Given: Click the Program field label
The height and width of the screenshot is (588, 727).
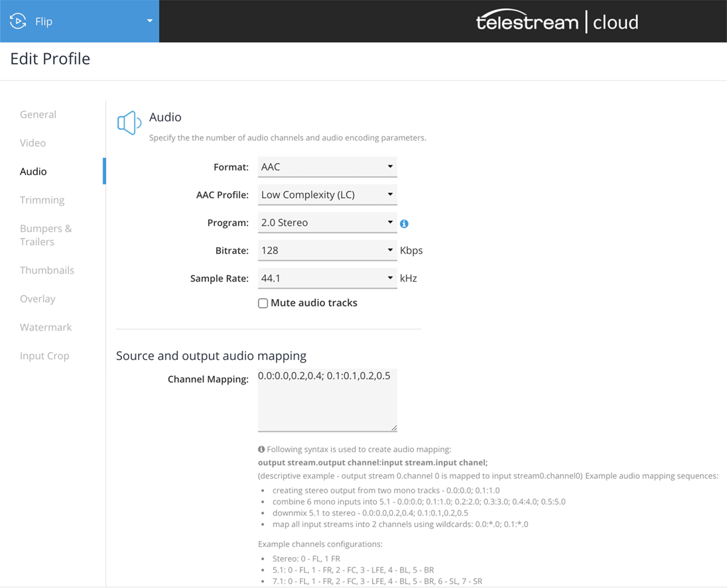Looking at the screenshot, I should click(228, 223).
